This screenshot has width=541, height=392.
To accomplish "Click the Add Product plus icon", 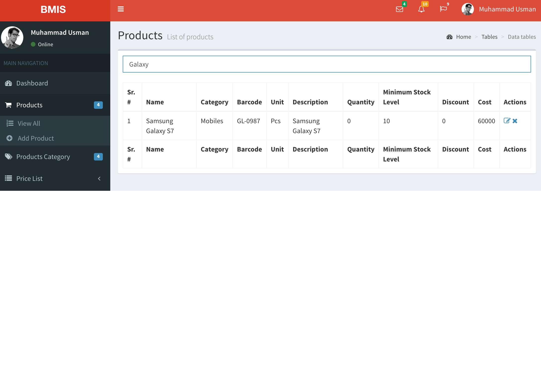I will (x=9, y=138).
